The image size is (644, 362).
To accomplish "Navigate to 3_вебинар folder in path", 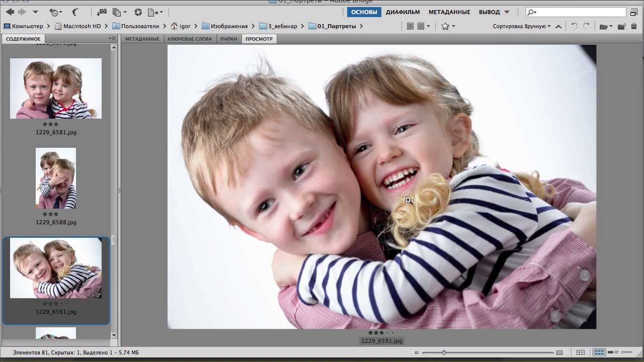I will coord(278,26).
